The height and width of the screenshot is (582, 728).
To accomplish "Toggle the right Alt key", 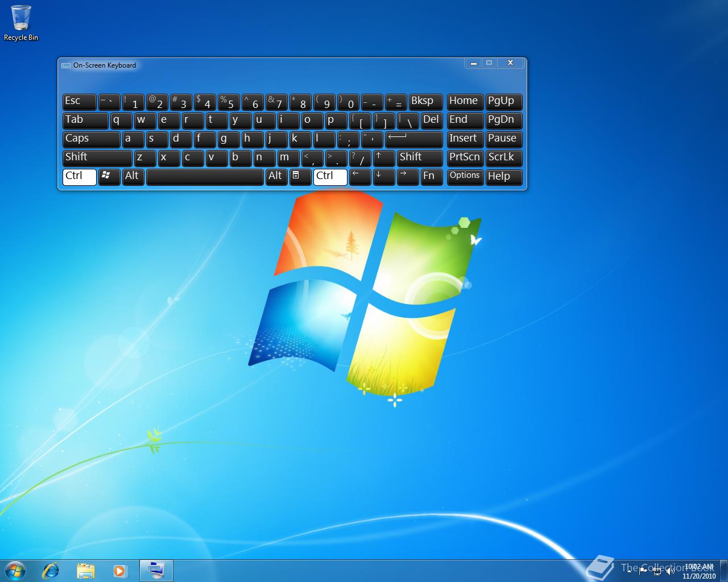I will [x=276, y=177].
